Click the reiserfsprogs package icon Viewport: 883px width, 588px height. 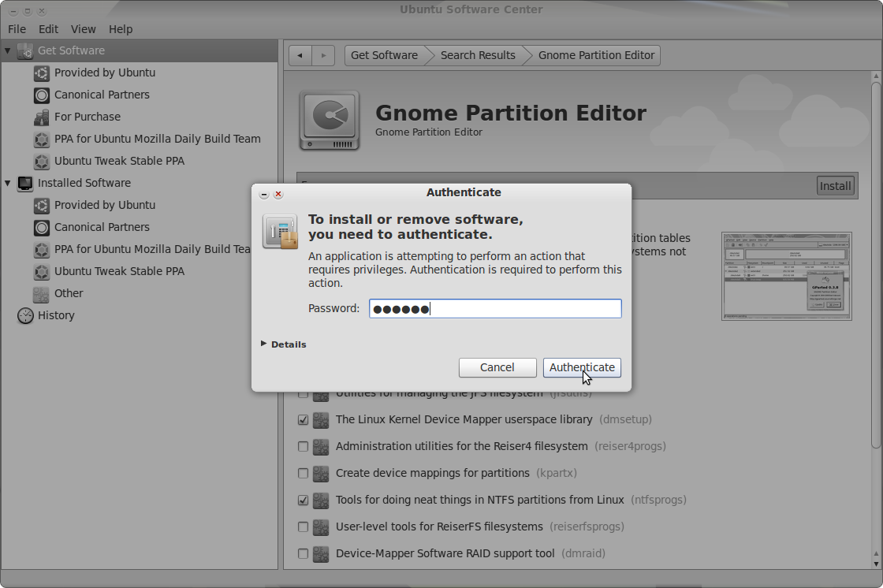tap(321, 527)
